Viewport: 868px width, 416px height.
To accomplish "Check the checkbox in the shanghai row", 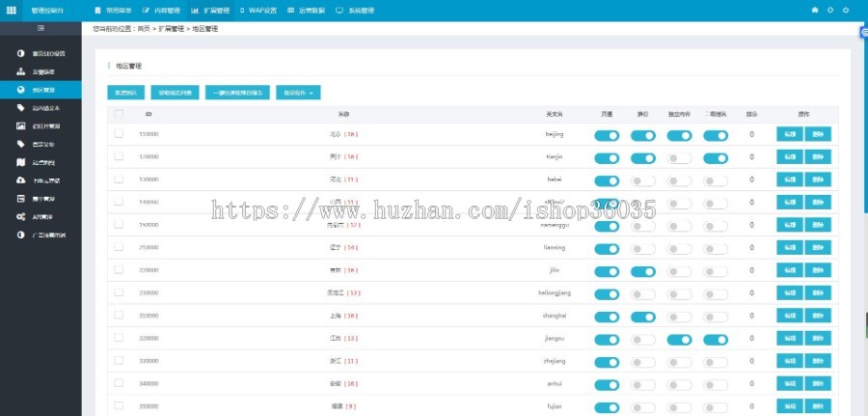I will click(x=119, y=315).
